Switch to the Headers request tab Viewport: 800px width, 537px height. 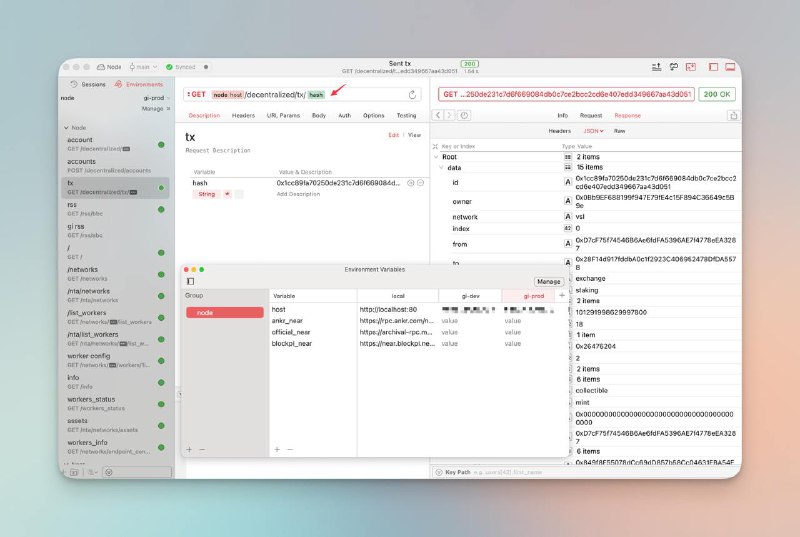pos(243,115)
